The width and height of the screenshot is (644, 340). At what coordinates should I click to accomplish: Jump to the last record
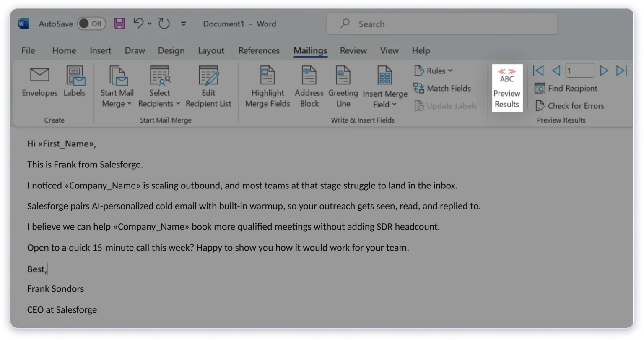621,71
